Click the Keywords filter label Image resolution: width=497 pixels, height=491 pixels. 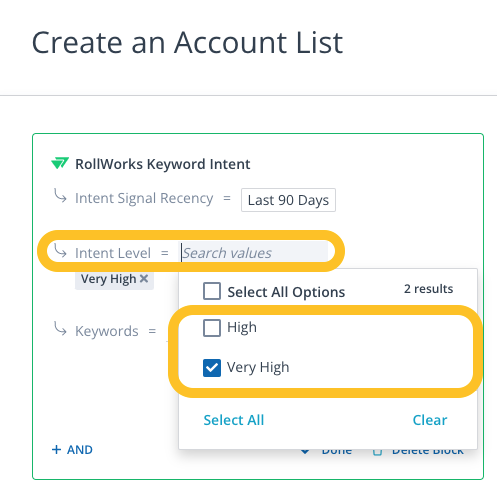107,331
